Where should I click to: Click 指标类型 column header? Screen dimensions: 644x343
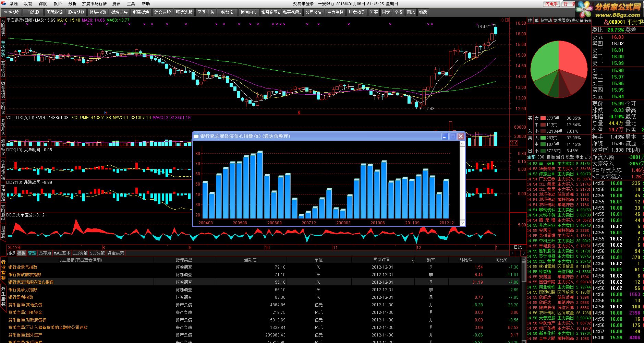(x=184, y=260)
